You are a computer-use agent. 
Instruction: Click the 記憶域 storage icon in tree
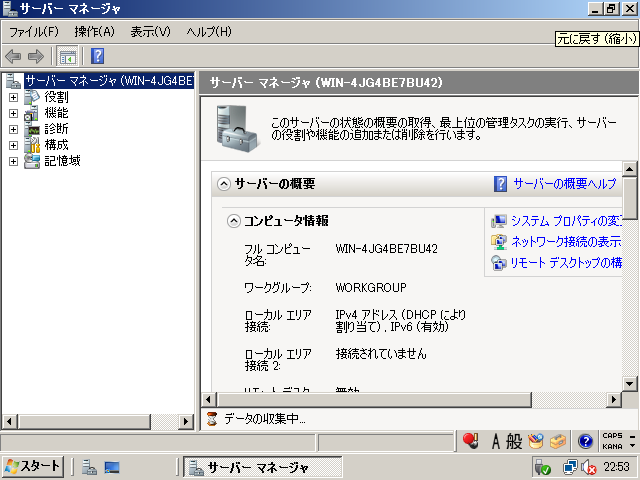[32, 161]
